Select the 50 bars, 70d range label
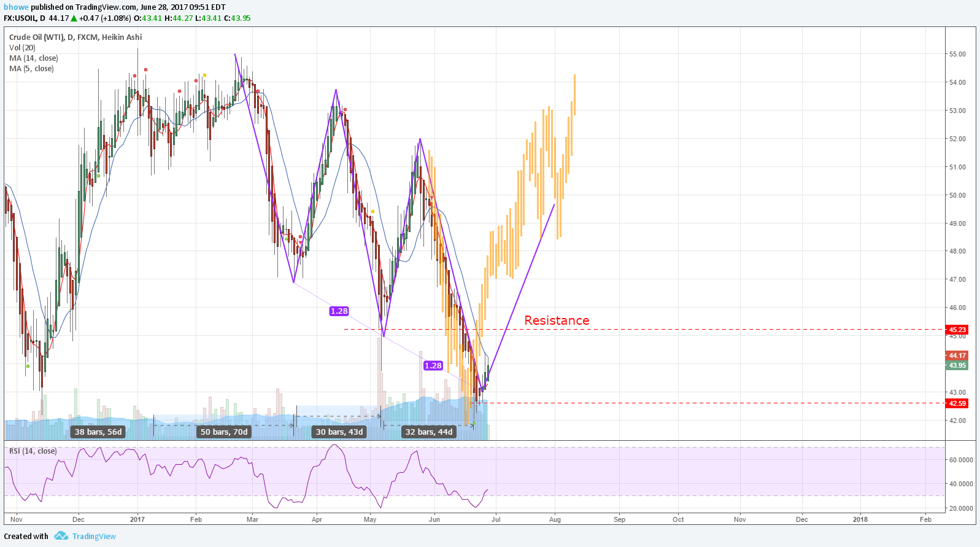Image resolution: width=980 pixels, height=547 pixels. [224, 432]
